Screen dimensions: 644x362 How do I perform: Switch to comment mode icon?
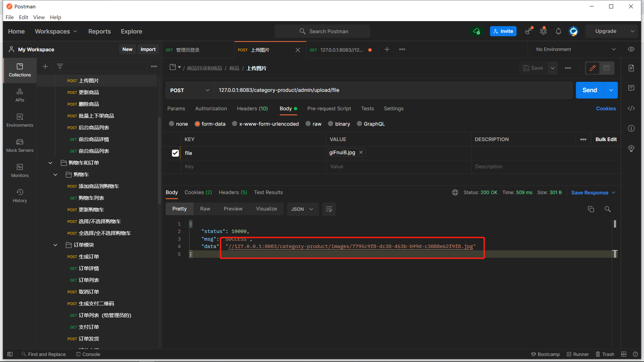pos(606,68)
